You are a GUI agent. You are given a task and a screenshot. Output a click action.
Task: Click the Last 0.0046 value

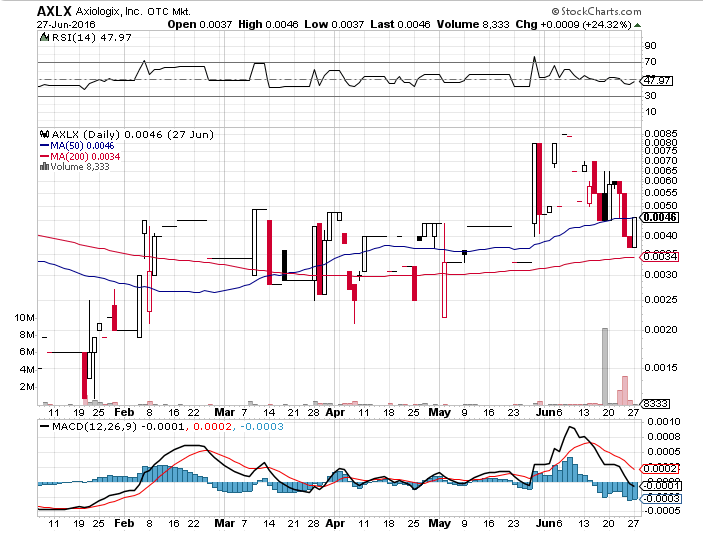(x=400, y=24)
